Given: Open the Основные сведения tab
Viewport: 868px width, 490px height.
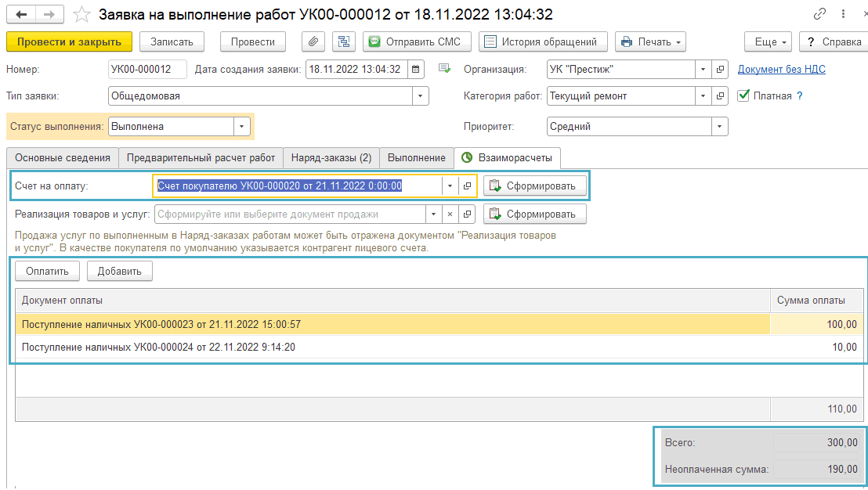Looking at the screenshot, I should [63, 157].
